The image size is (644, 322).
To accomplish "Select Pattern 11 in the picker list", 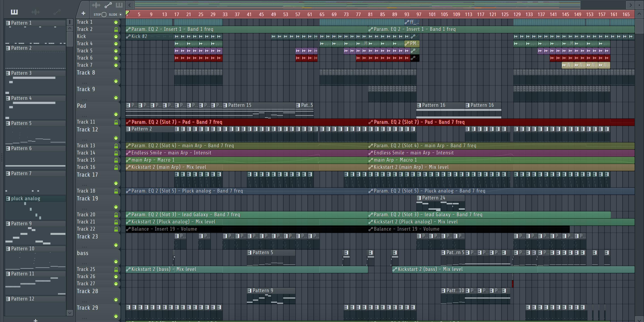I will [x=36, y=274].
